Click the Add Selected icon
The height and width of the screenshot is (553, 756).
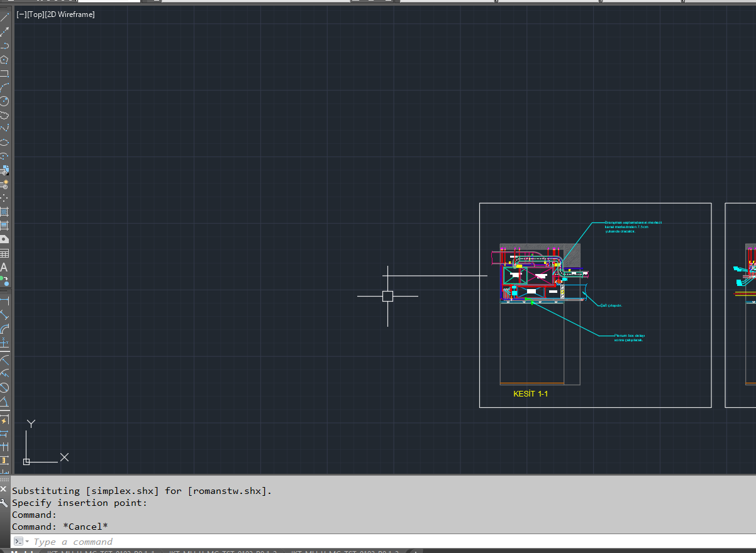[x=4, y=281]
